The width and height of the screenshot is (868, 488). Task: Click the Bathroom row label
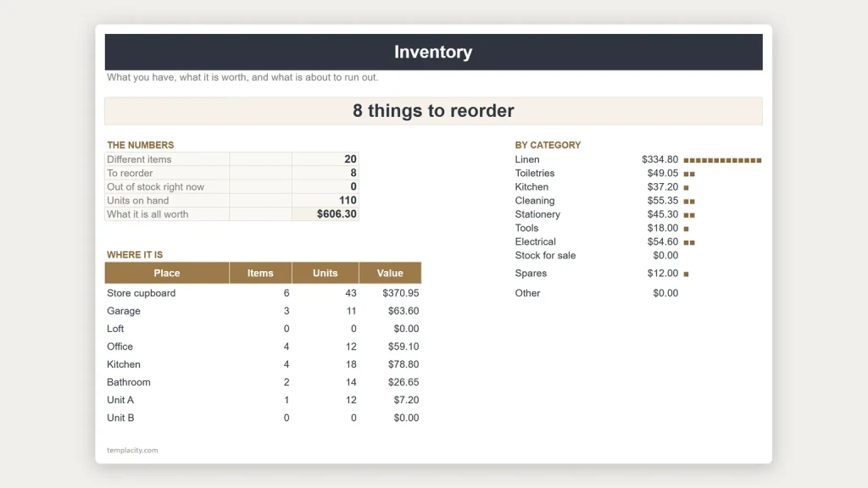pyautogui.click(x=129, y=382)
